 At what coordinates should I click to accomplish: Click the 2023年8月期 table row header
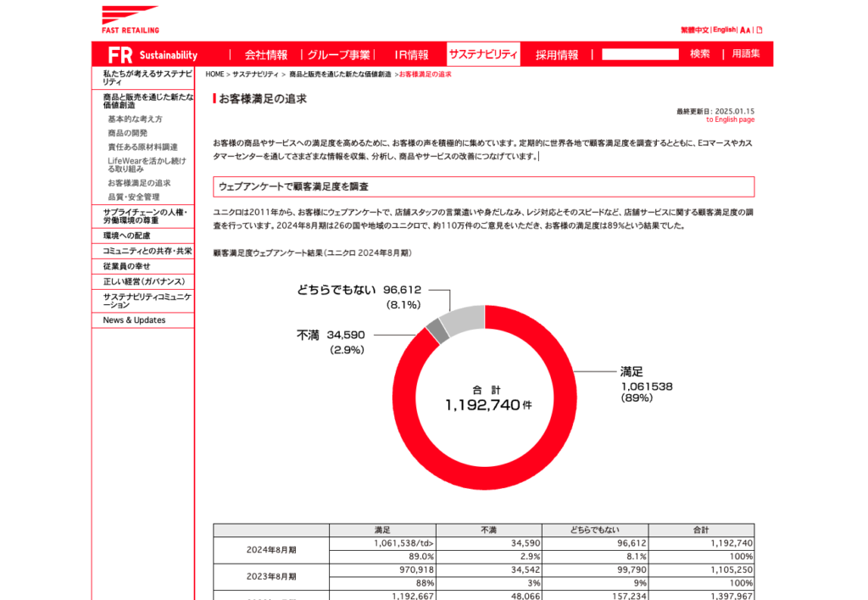point(271,577)
